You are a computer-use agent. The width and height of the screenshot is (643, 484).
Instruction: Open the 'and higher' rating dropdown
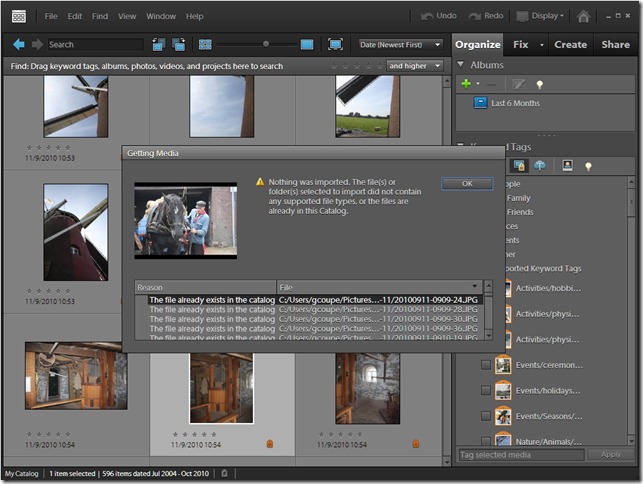[x=413, y=65]
